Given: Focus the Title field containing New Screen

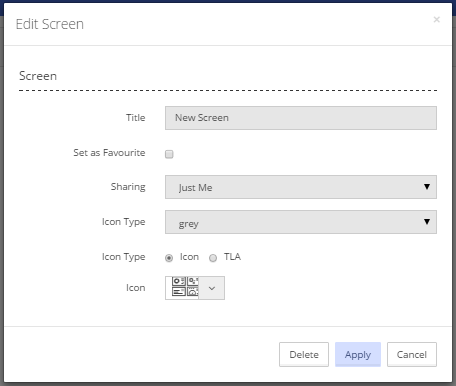Looking at the screenshot, I should [x=301, y=118].
